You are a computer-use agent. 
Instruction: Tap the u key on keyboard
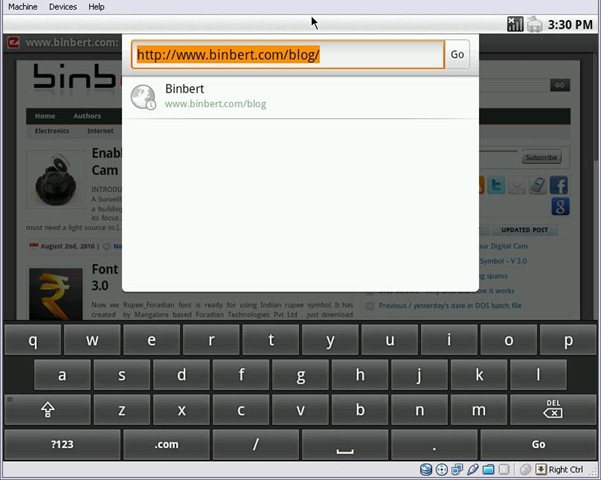point(389,340)
